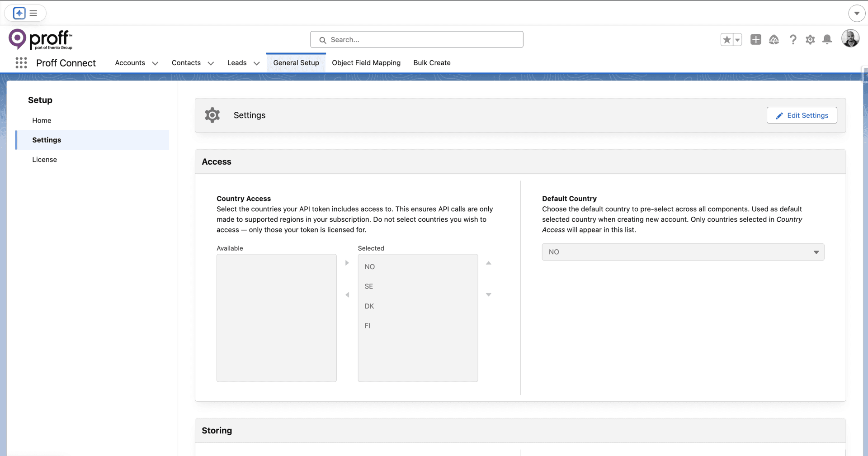View notifications via the bell icon

coord(827,40)
